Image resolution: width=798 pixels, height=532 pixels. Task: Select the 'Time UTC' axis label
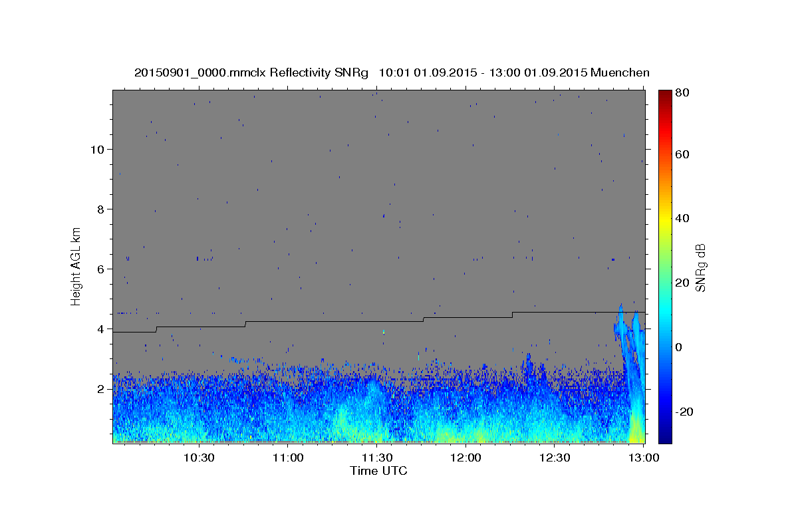point(378,471)
